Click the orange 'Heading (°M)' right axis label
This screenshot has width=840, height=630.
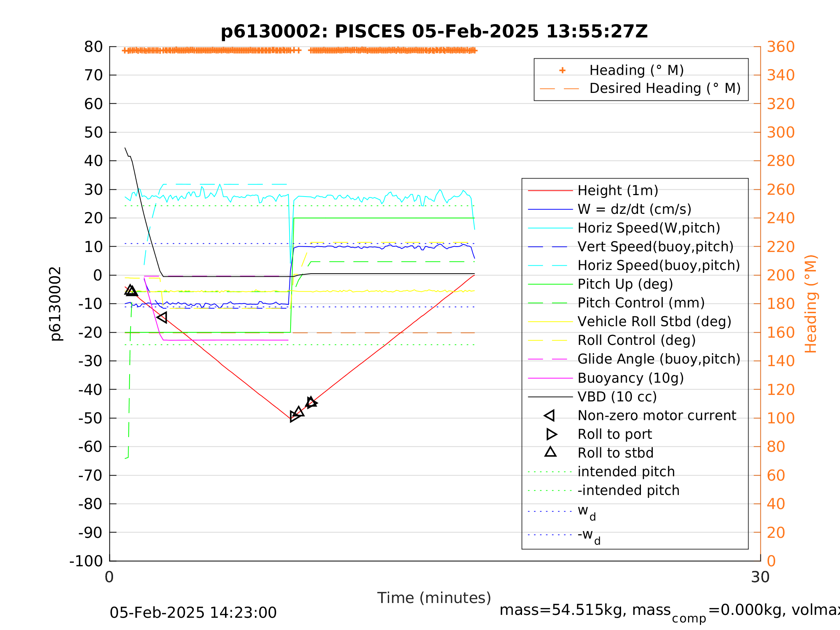click(811, 304)
